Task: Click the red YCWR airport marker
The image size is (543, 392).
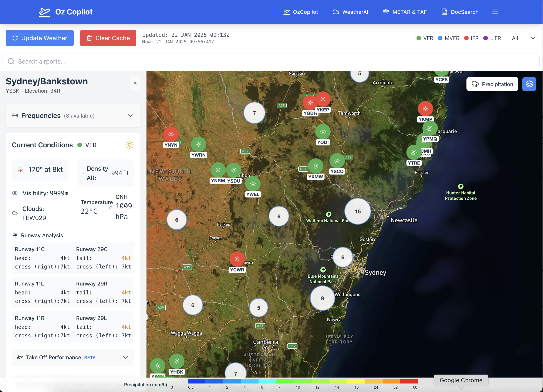Action: pos(237,259)
